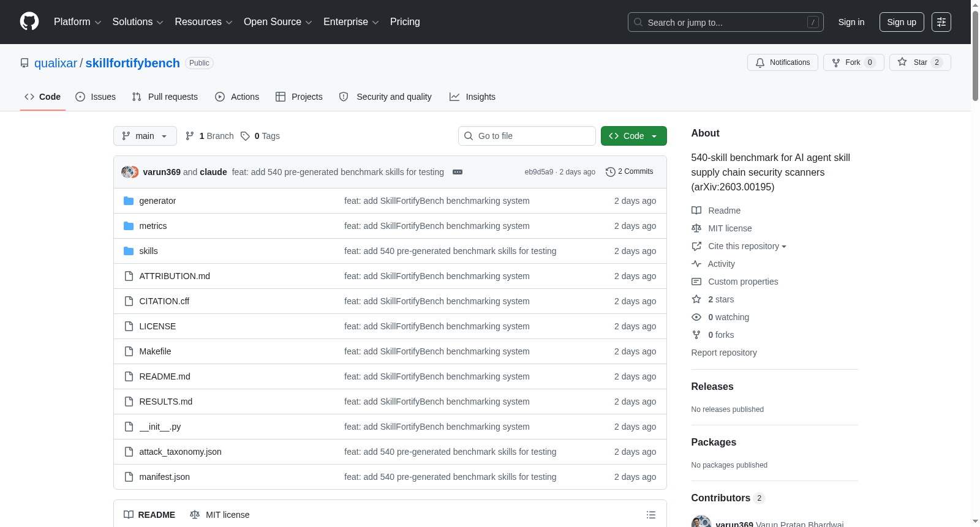The image size is (980, 527).
Task: Open the __init__.py file
Action: click(160, 427)
